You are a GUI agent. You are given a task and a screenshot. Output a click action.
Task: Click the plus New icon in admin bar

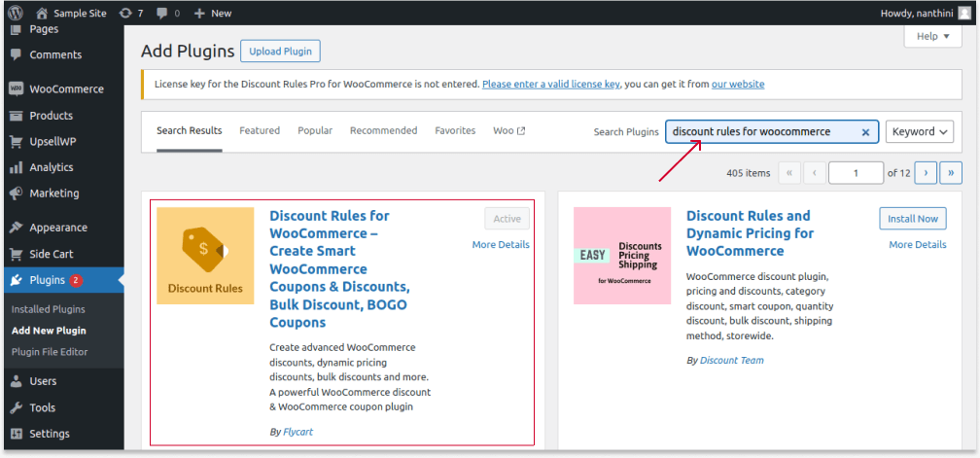click(x=198, y=13)
